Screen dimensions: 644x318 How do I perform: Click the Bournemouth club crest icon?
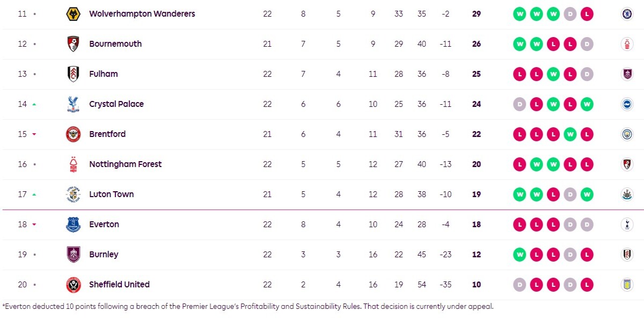[x=73, y=44]
